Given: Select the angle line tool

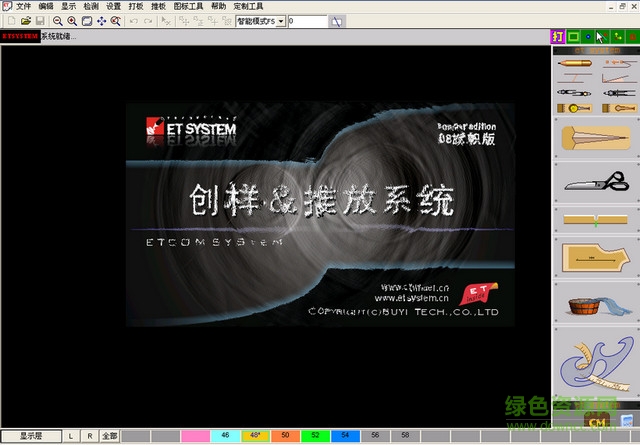Looking at the screenshot, I should tap(619, 78).
